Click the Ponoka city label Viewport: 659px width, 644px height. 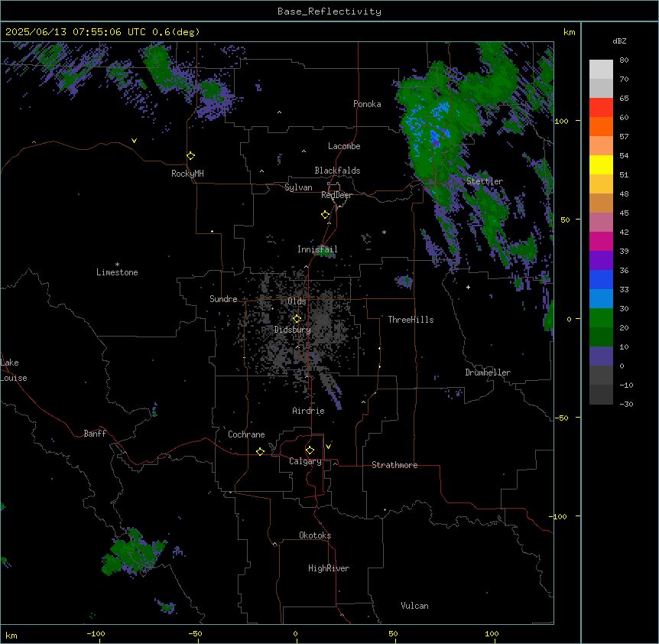[x=367, y=104]
